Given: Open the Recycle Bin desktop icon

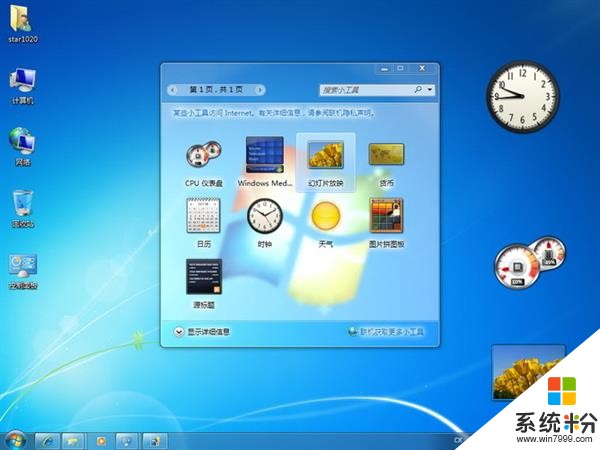Looking at the screenshot, I should coord(23,209).
